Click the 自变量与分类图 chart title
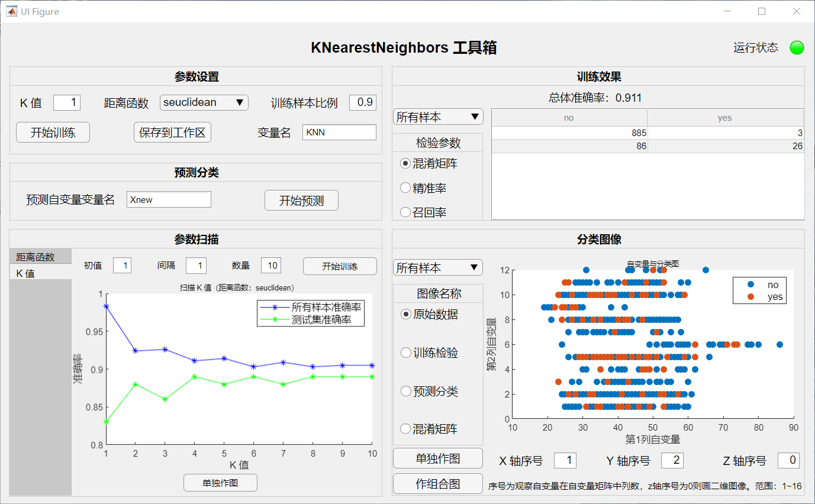Screen dimensions: 815x504 click(653, 263)
